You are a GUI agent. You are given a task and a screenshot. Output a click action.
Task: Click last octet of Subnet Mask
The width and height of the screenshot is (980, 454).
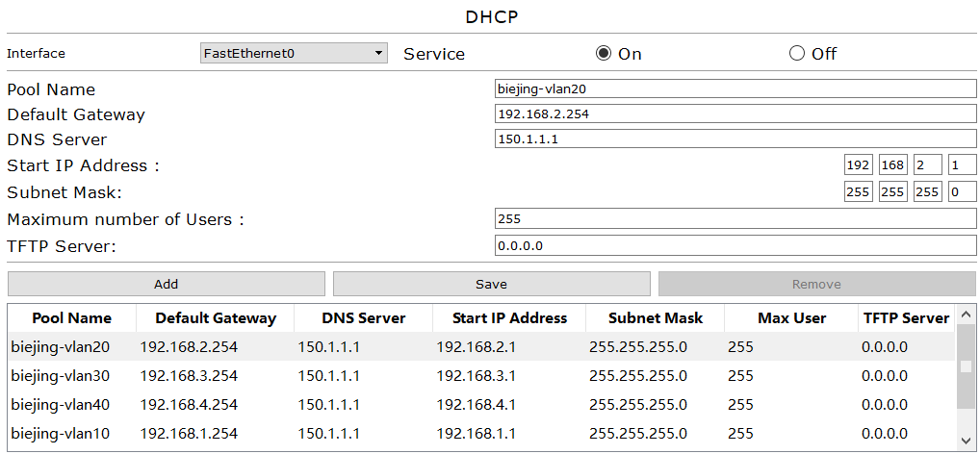click(962, 191)
